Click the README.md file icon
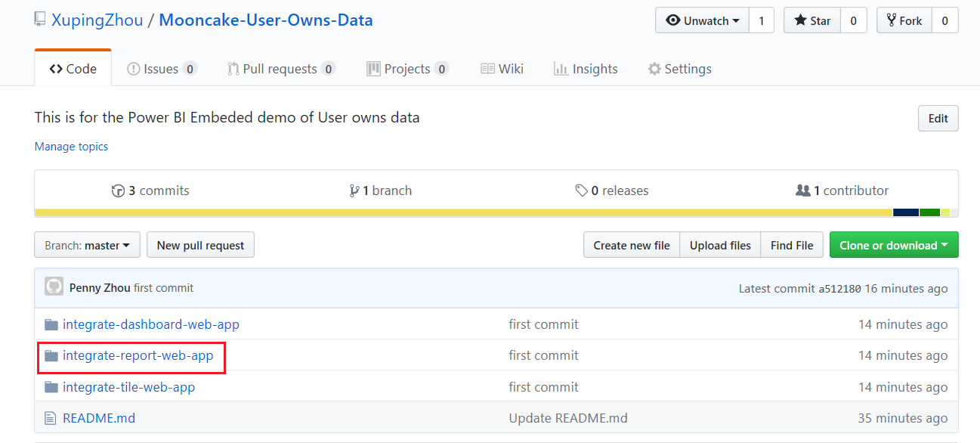The height and width of the screenshot is (443, 980). click(51, 418)
